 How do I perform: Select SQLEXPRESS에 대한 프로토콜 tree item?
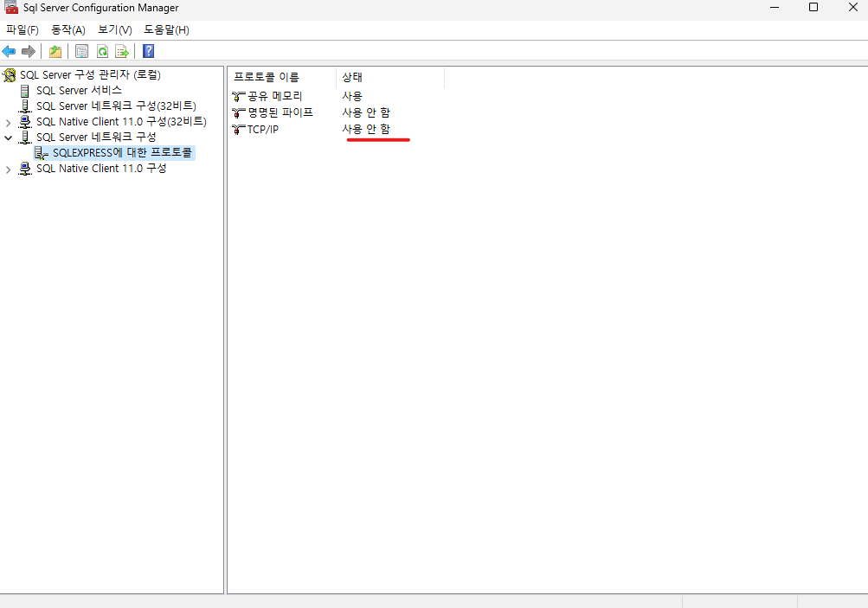122,153
